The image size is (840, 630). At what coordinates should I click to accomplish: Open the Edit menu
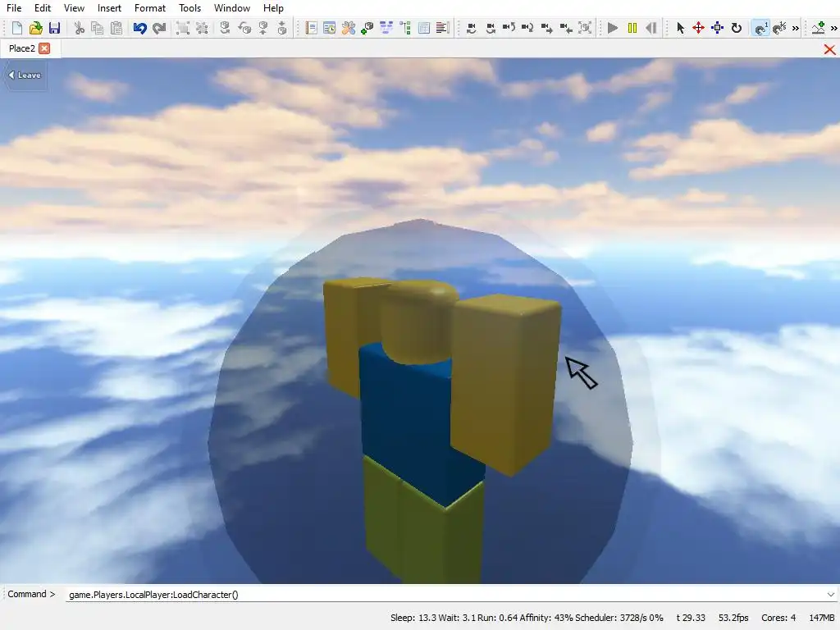(43, 8)
